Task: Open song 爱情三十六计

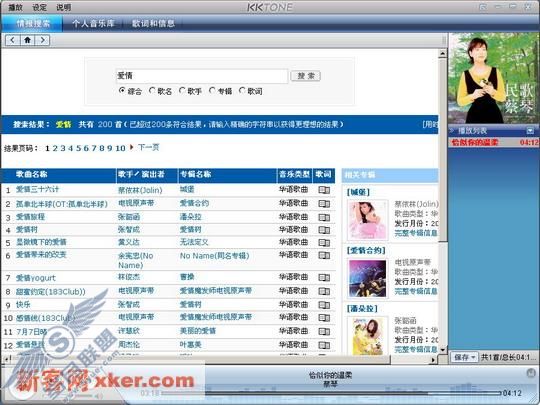Action: [x=37, y=189]
